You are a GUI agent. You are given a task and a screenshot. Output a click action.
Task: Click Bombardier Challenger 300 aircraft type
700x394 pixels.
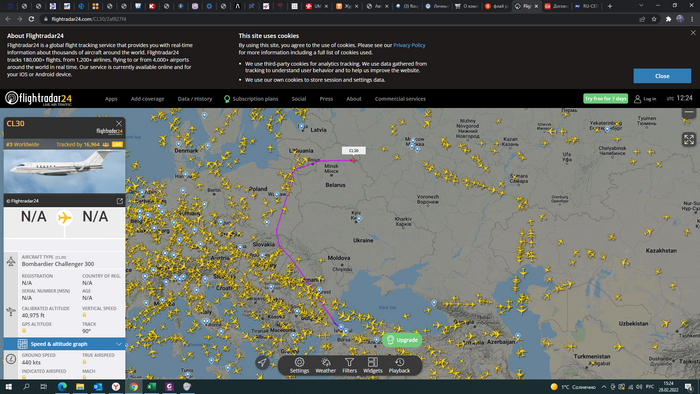coord(58,264)
